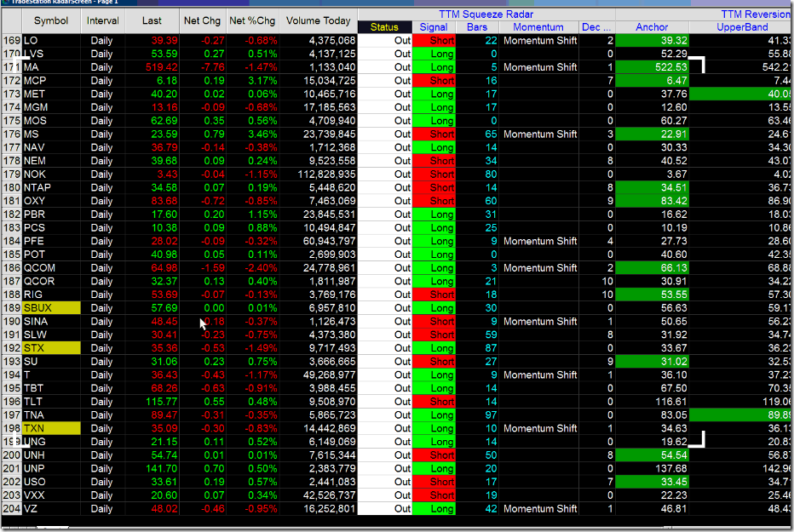The width and height of the screenshot is (794, 532).
Task: Click Net %Chg 3.46% for MS
Action: click(x=262, y=134)
